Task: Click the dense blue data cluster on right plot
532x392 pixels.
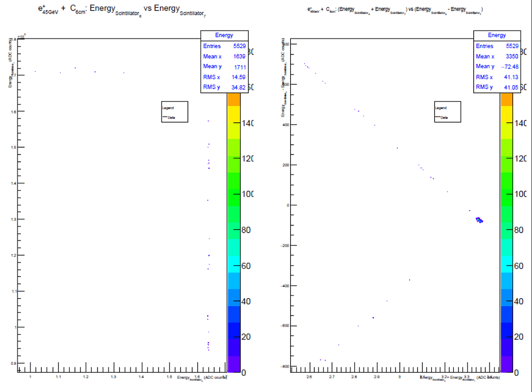Action: tap(479, 220)
